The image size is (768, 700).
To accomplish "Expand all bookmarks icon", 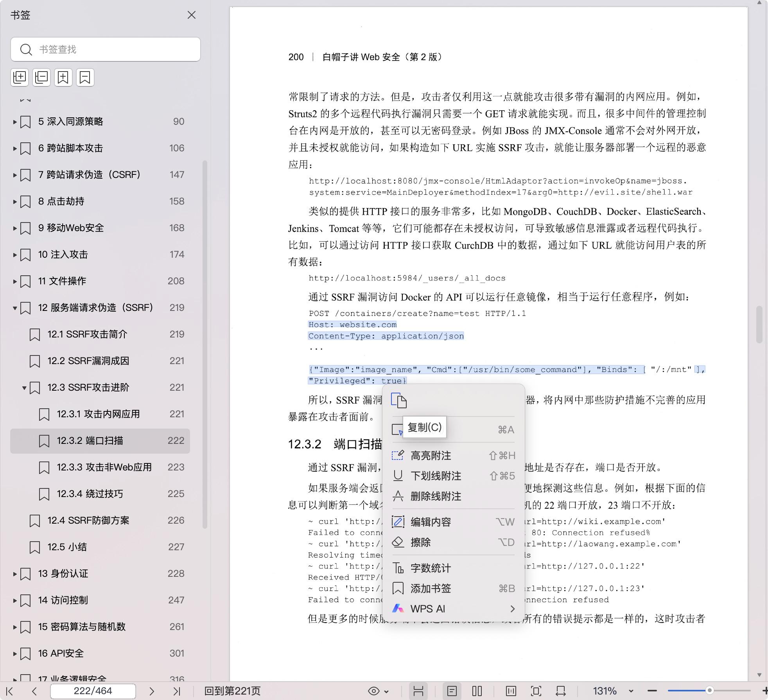I will pyautogui.click(x=20, y=77).
